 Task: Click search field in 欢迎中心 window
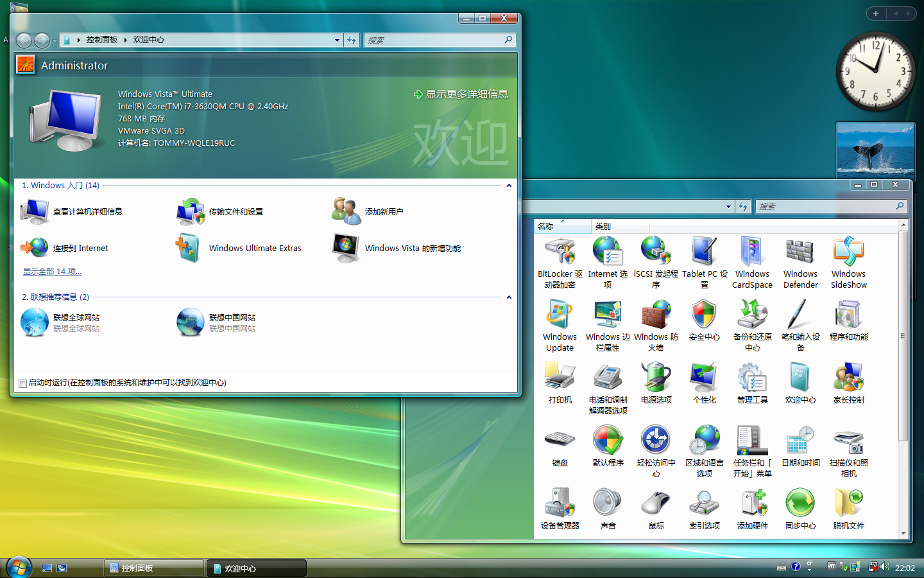point(440,40)
